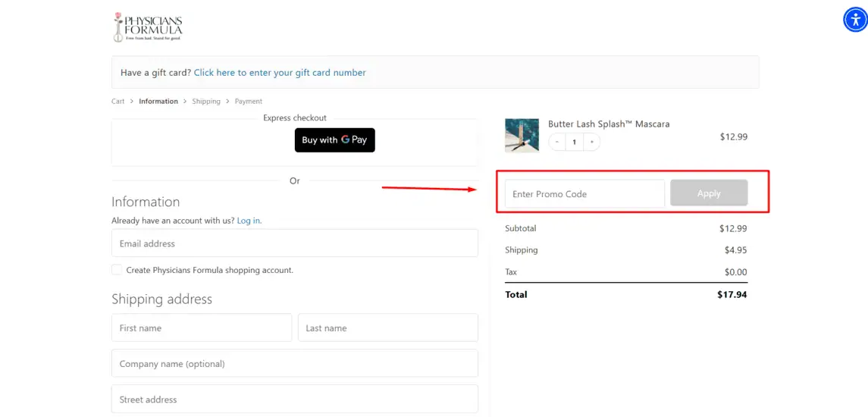Click the Shipping cost $4.95
Viewport: 868px width, 417px height.
[735, 250]
